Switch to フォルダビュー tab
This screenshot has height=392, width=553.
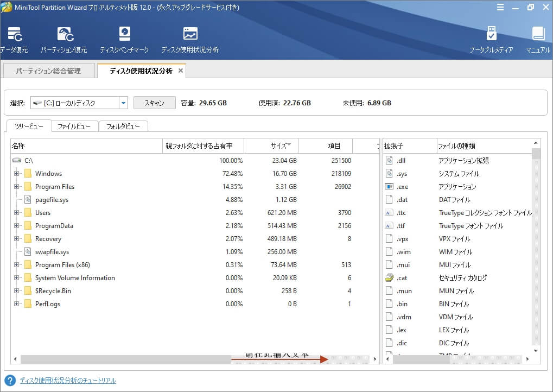pos(123,127)
